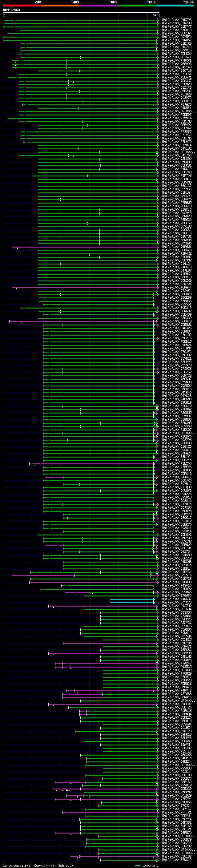Open the UniRef100_A4RZ93 hit
This screenshot has width=197, height=868.
[x=177, y=20]
